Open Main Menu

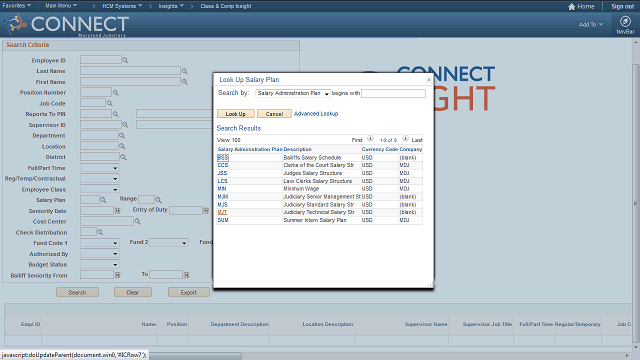[x=61, y=6]
